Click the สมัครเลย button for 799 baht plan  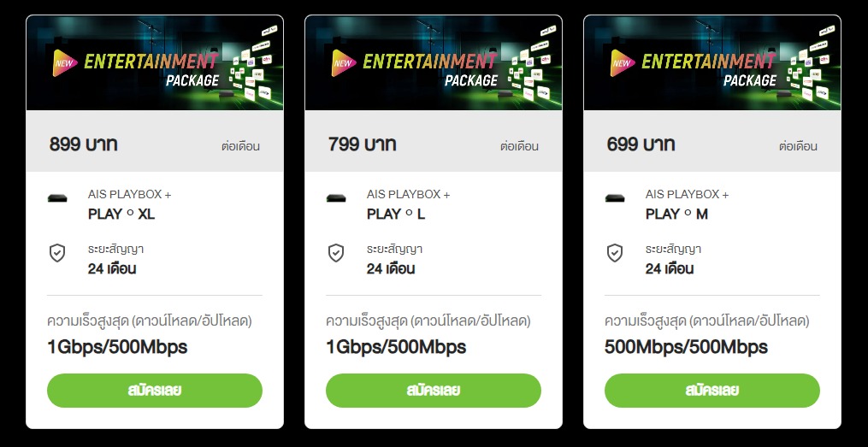(434, 391)
